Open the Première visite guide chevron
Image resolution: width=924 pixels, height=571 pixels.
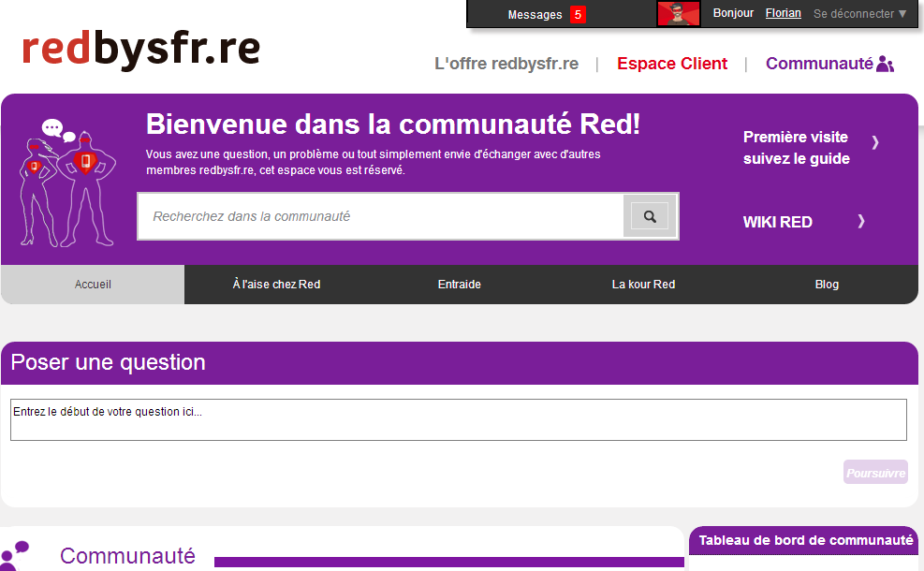point(875,142)
